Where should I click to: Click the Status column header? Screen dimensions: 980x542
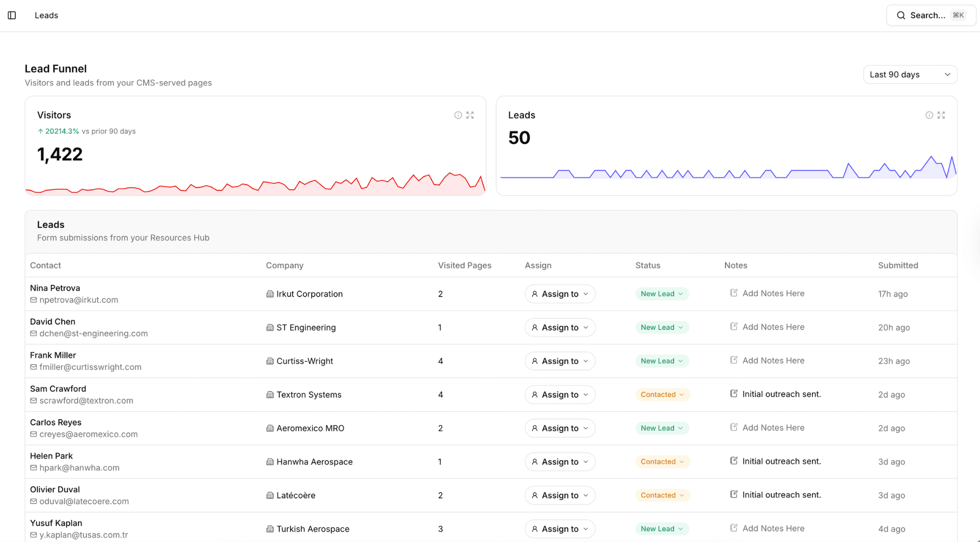point(648,265)
